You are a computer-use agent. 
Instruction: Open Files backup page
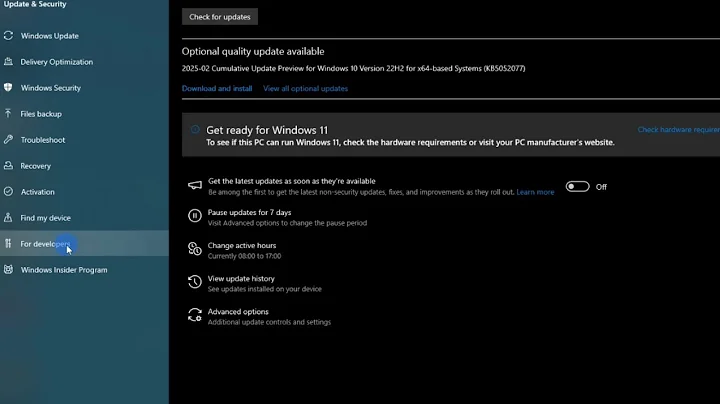(x=84, y=113)
